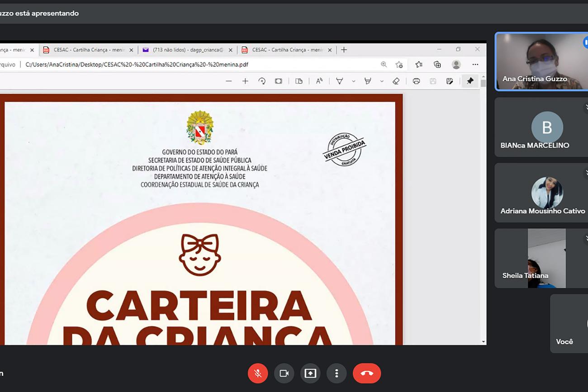Image resolution: width=588 pixels, height=392 pixels.
Task: Print the PDF document
Action: coord(416,81)
